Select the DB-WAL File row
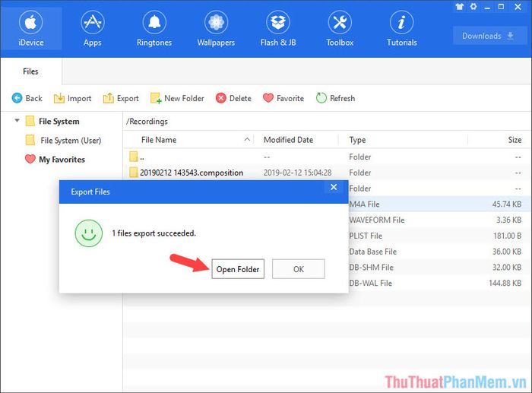This screenshot has width=532, height=393. tap(439, 283)
